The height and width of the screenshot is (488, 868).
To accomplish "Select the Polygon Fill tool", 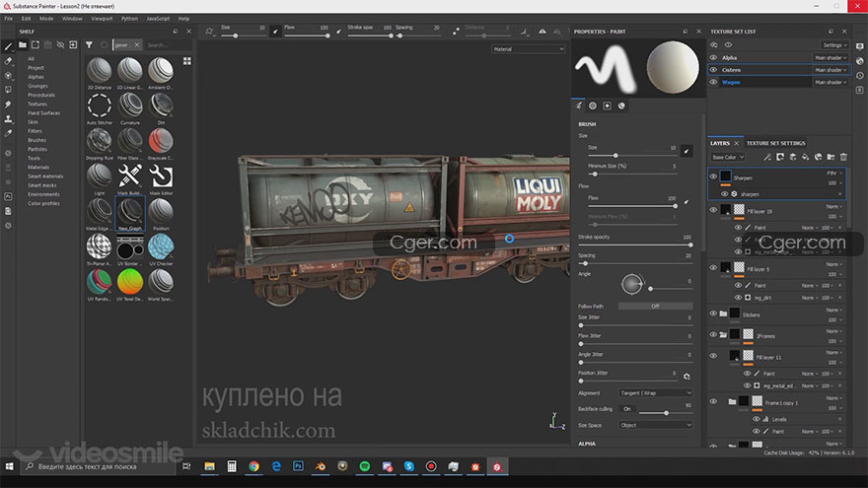I will click(x=8, y=90).
